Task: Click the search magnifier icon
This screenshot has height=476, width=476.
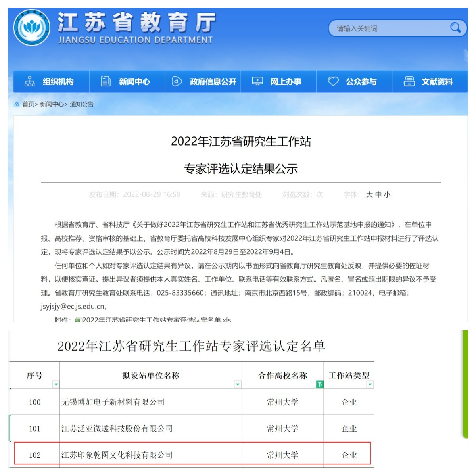Action: (455, 27)
